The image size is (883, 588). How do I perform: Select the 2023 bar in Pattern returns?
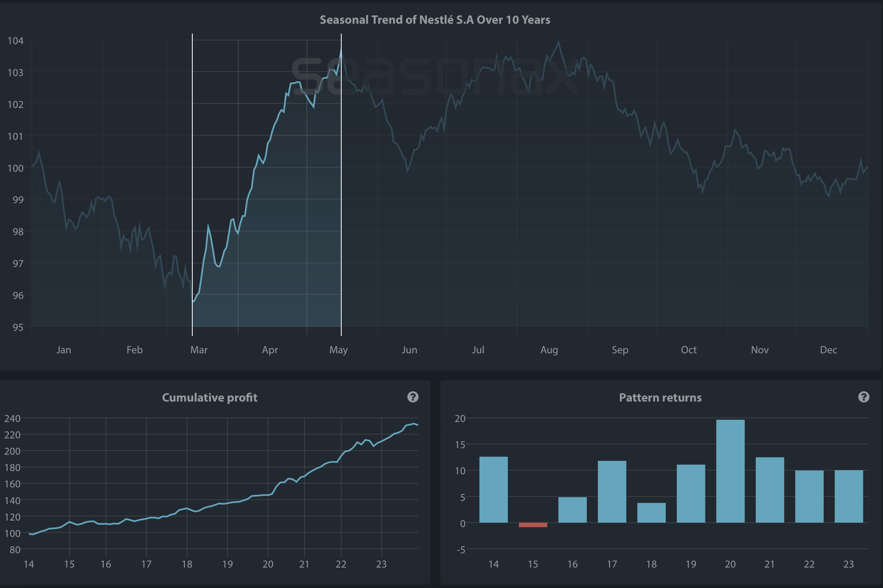click(x=849, y=496)
